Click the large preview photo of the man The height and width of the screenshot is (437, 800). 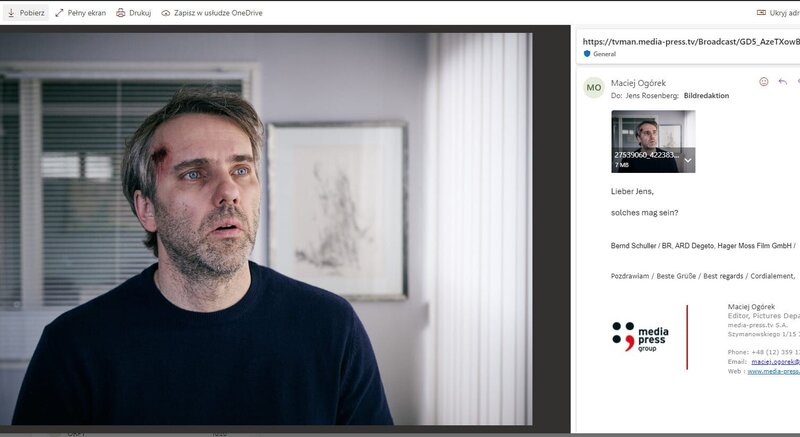tap(266, 230)
